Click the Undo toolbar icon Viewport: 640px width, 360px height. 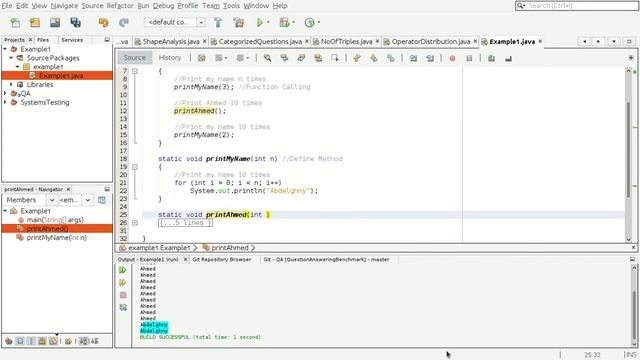(x=104, y=22)
